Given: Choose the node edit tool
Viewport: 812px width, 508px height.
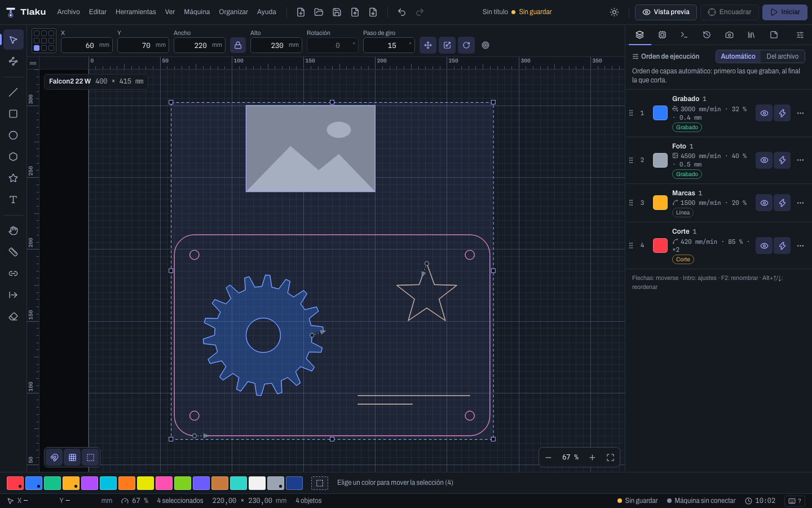Looking at the screenshot, I should 14,61.
